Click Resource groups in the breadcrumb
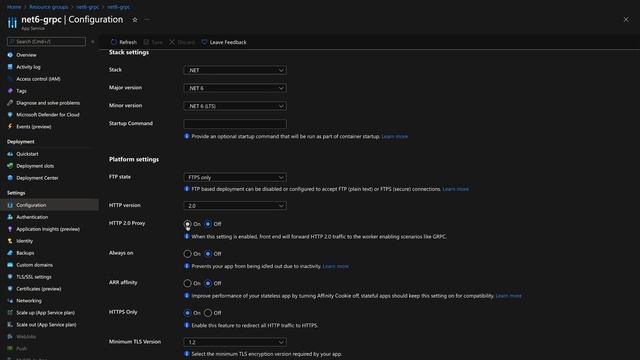 [x=49, y=7]
